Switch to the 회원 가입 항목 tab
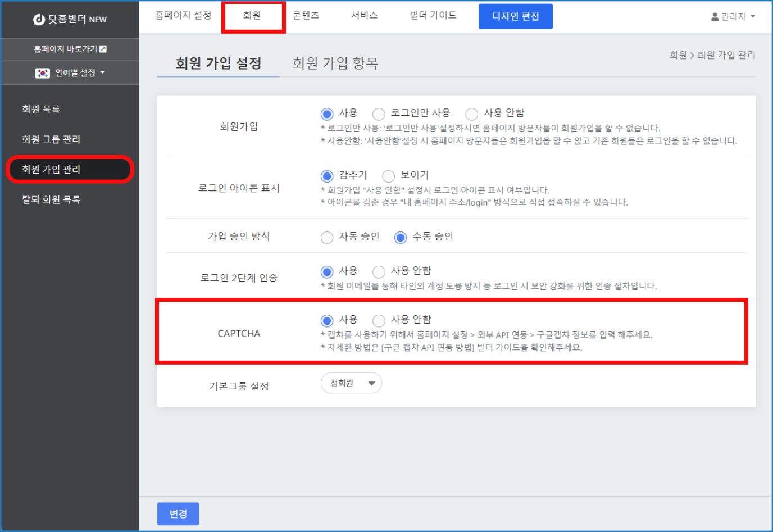Image resolution: width=773 pixels, height=532 pixels. (x=335, y=63)
